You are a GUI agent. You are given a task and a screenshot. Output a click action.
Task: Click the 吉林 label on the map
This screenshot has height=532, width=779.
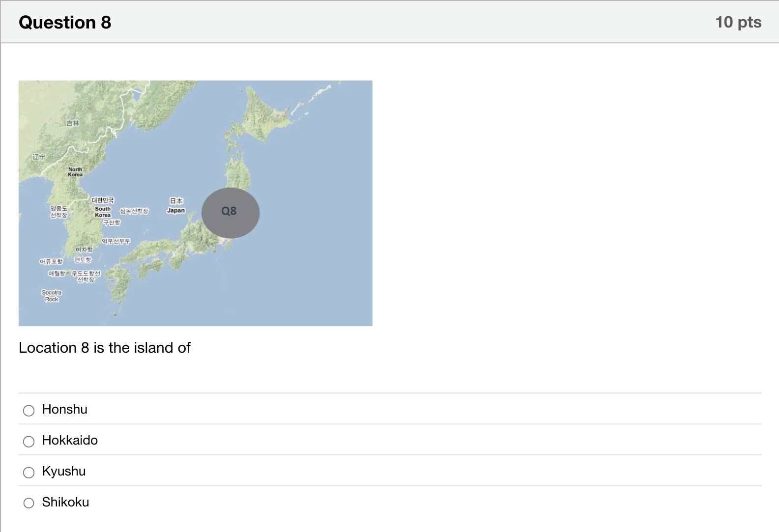pyautogui.click(x=73, y=123)
